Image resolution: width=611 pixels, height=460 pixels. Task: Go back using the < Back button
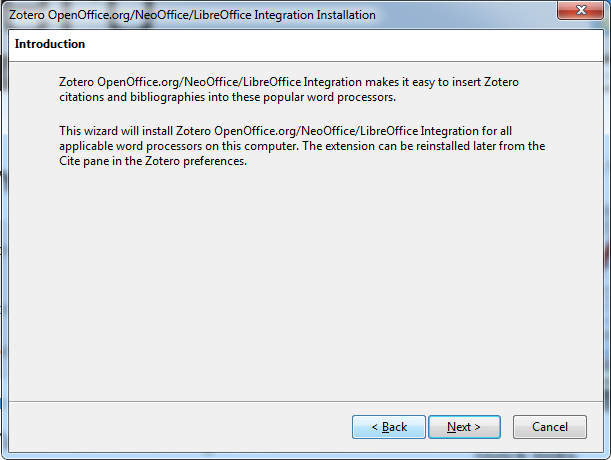coord(388,427)
